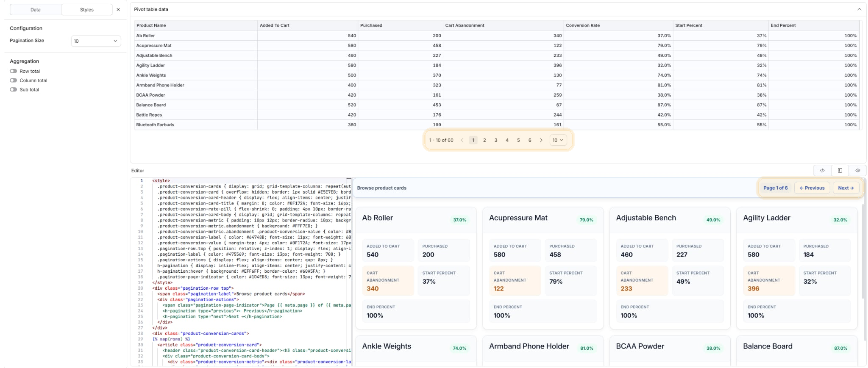Enable the Column total toggle
868x368 pixels.
14,80
